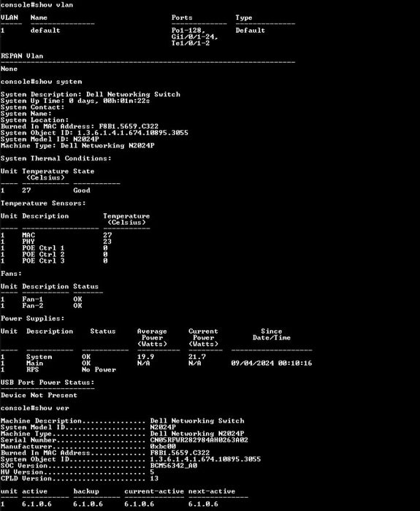Click the next-active version 6.1.0.6
The image size is (420, 511).
tap(203, 504)
